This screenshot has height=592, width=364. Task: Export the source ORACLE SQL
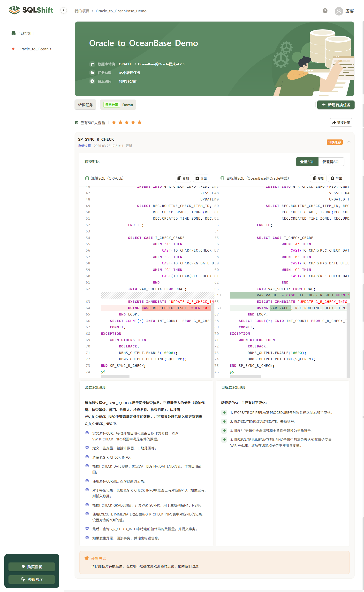201,178
